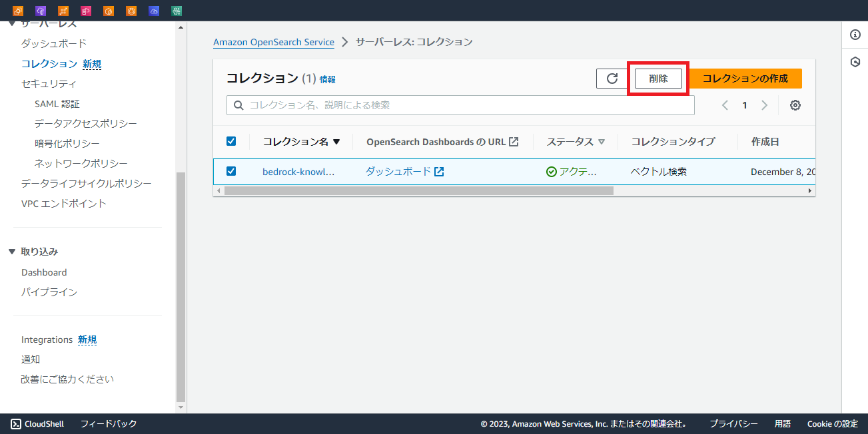The width and height of the screenshot is (868, 434).
Task: Open プライバシー footer link
Action: (x=733, y=424)
